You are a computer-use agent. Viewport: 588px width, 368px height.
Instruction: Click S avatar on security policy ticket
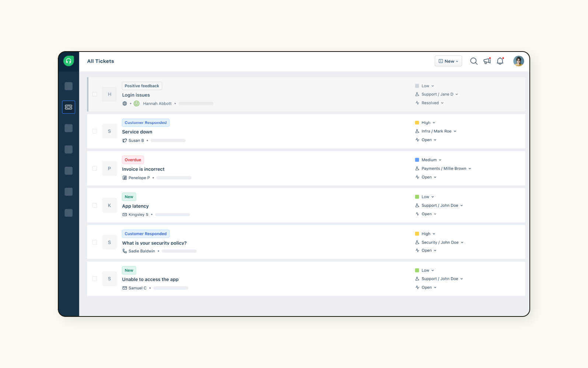point(109,242)
